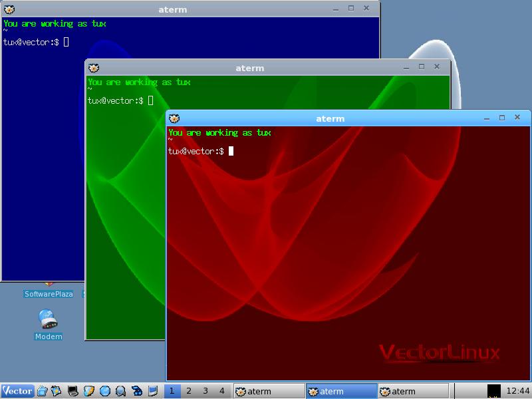Select the highlighted middle aterm taskbar entry
This screenshot has width=532, height=399.
(341, 391)
